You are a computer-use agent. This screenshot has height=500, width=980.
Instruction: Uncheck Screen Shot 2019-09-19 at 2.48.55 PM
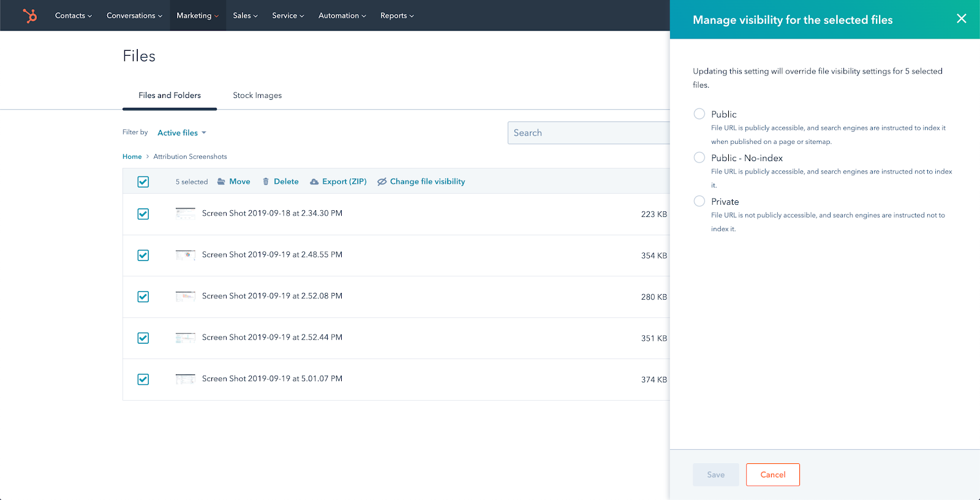(x=143, y=255)
